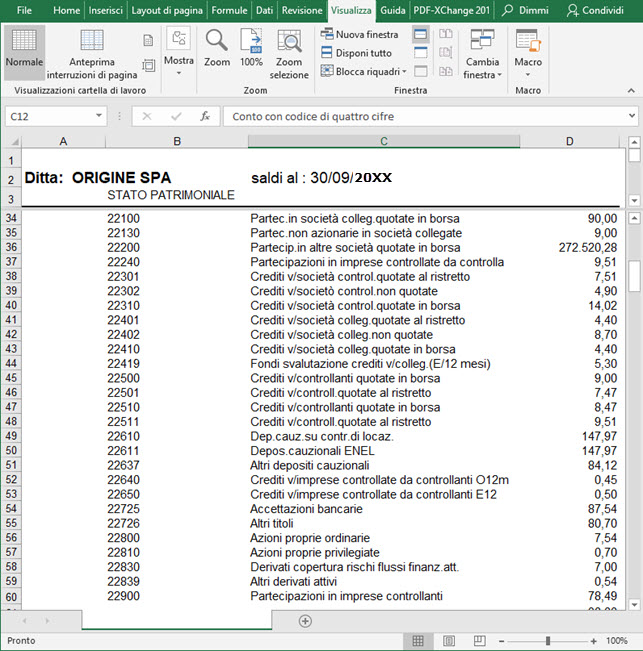
Task: Click the formula bar text field
Action: (425, 116)
